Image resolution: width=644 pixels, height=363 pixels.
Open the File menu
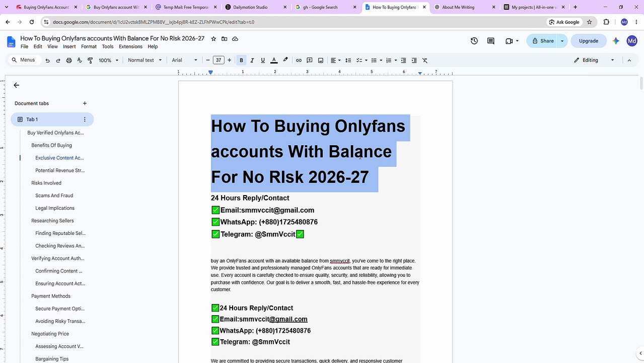(x=24, y=46)
